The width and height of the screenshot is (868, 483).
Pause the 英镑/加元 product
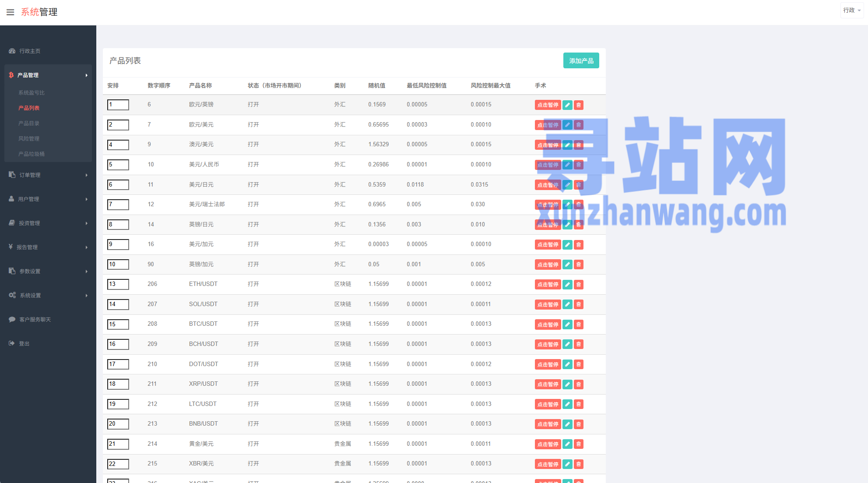548,264
